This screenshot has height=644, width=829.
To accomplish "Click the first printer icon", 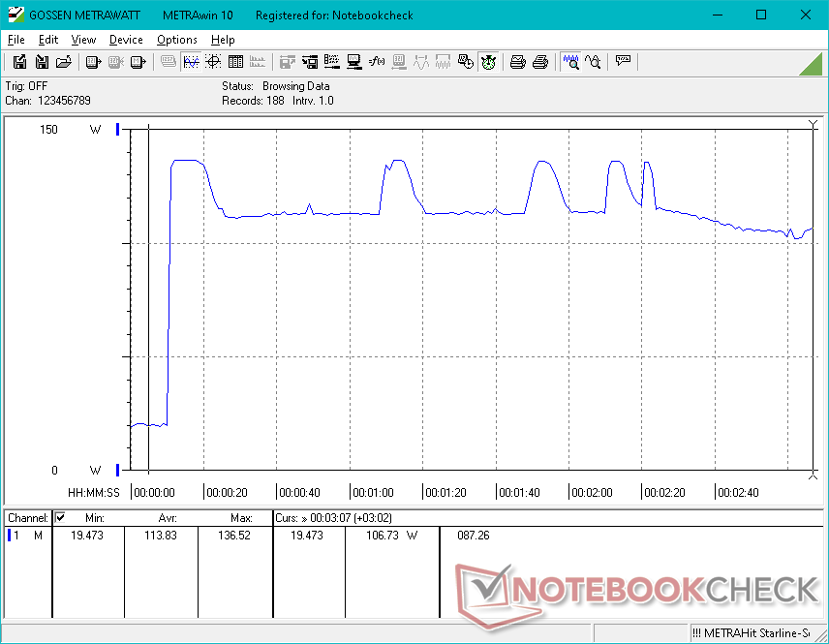I will click(x=518, y=62).
